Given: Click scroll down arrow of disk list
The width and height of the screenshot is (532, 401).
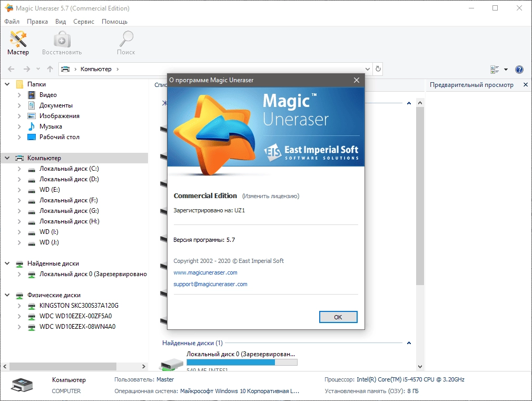Looking at the screenshot, I should [x=420, y=366].
